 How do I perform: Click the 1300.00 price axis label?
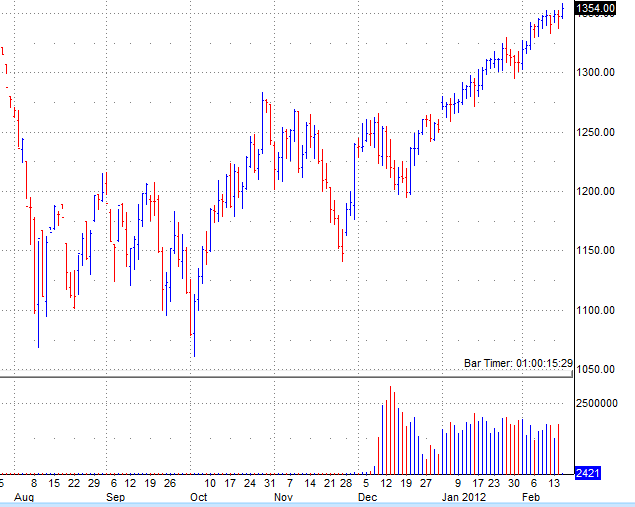click(x=596, y=72)
